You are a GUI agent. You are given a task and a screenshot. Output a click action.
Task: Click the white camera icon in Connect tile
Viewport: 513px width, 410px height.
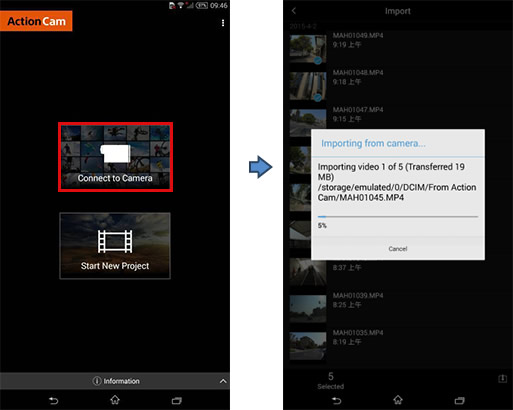(x=115, y=154)
